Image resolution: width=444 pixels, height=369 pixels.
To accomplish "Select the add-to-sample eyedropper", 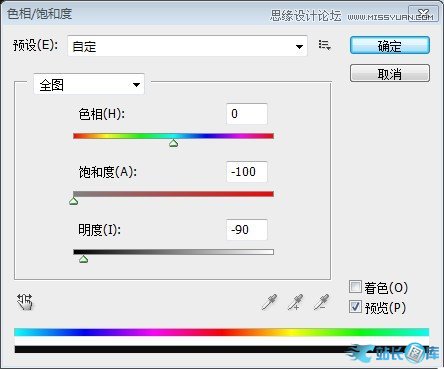I will [295, 302].
